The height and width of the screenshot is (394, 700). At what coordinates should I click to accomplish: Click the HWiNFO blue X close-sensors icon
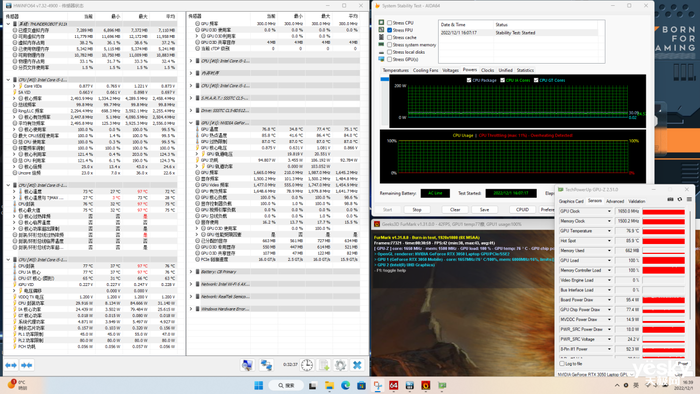(357, 365)
